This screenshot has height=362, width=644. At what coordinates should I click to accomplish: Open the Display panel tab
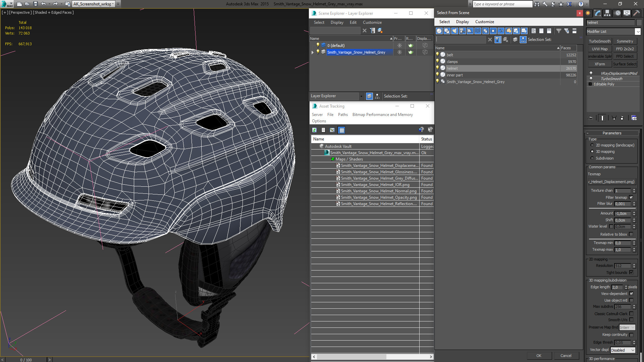point(627,13)
